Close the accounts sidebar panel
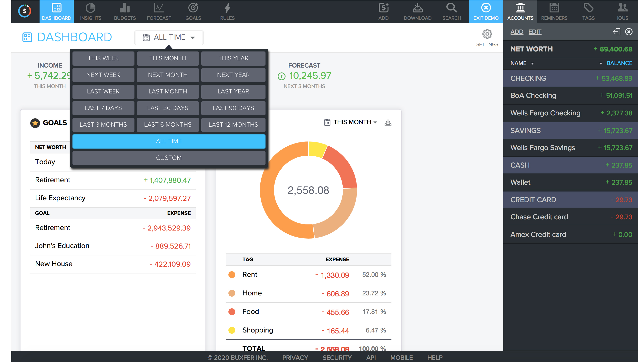Image resolution: width=644 pixels, height=362 pixels. pos(629,32)
